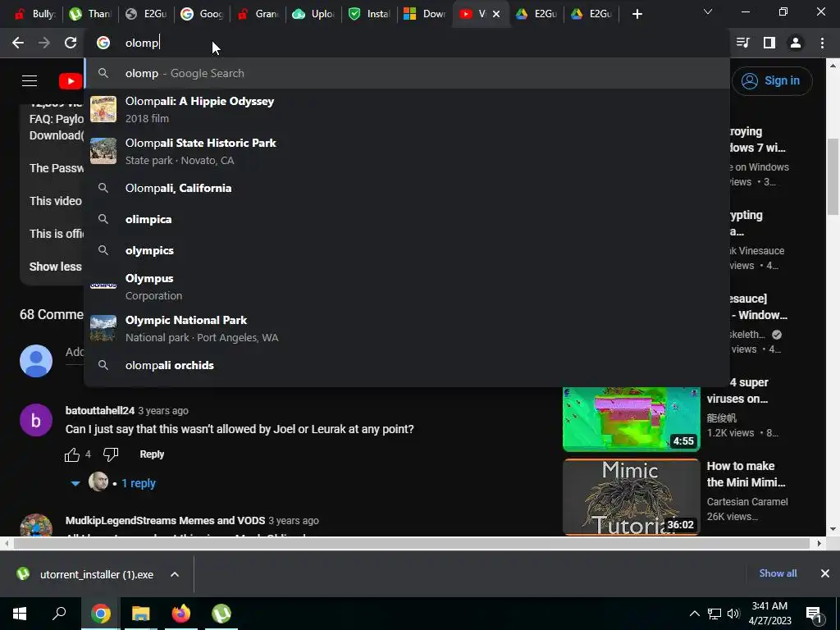
Task: Choose 'Olompali: A Hippie Odyssey' suggestion
Action: pos(407,109)
